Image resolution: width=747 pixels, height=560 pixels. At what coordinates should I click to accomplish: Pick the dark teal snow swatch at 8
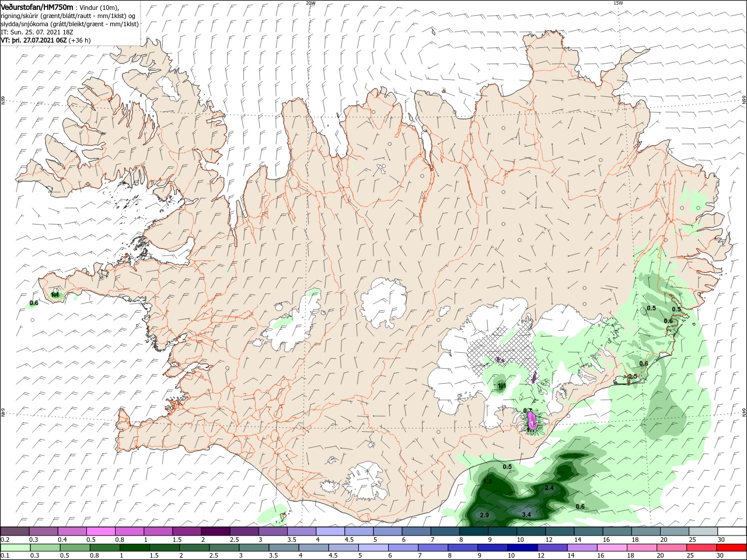point(473,531)
